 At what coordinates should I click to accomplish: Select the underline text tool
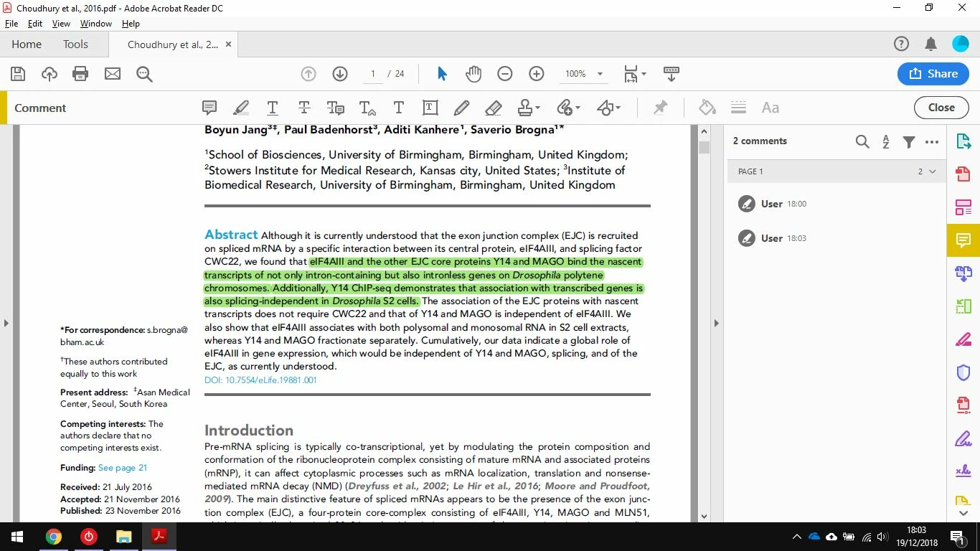[x=273, y=108]
